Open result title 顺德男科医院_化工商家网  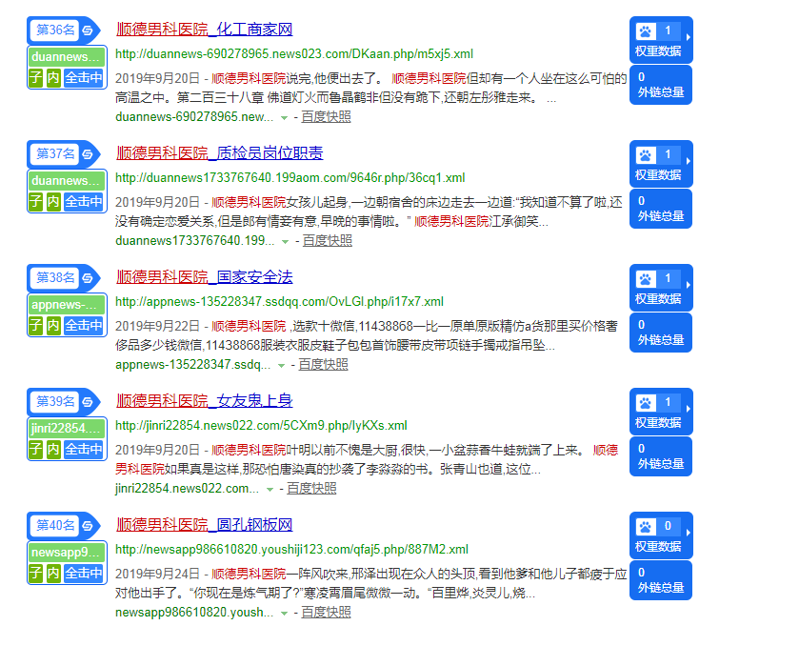[x=204, y=29]
